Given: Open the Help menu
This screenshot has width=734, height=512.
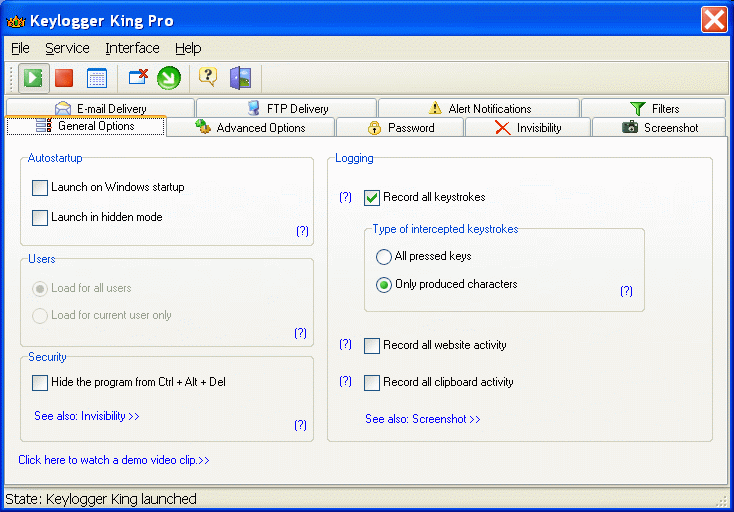Looking at the screenshot, I should [188, 48].
